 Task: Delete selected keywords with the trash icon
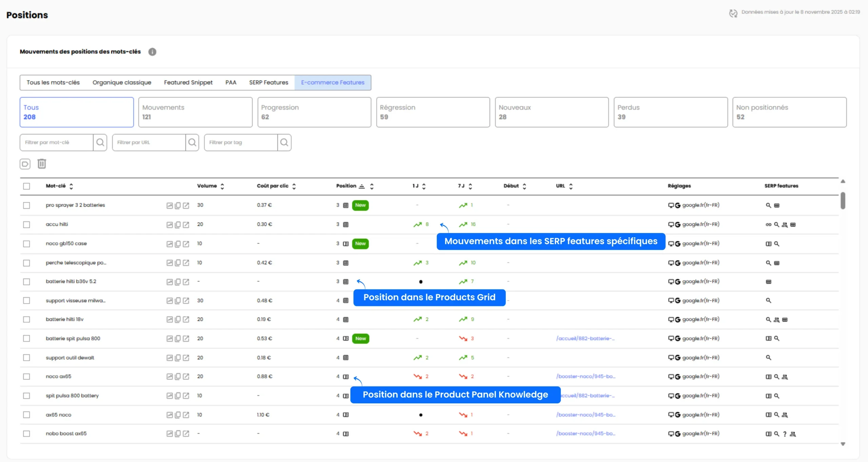(42, 164)
